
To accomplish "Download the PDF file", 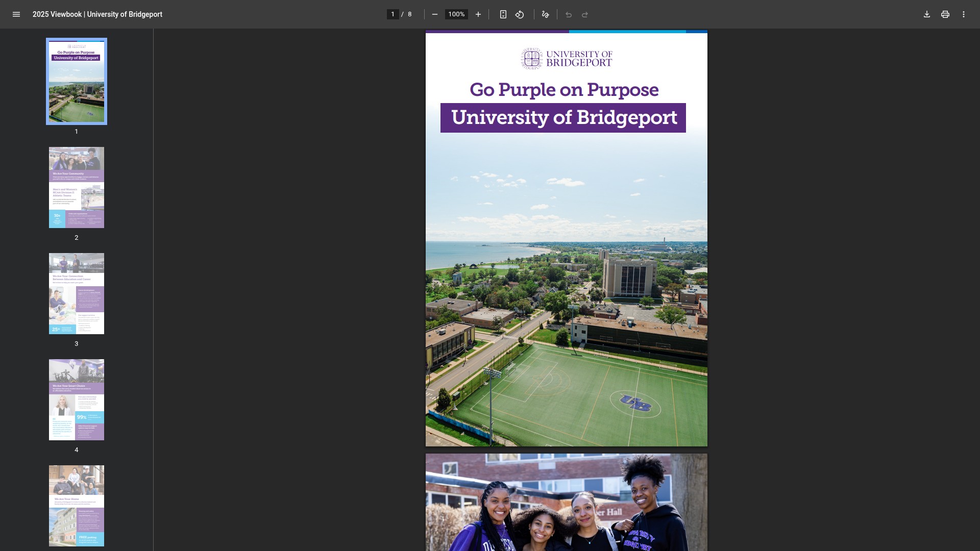I will point(927,14).
